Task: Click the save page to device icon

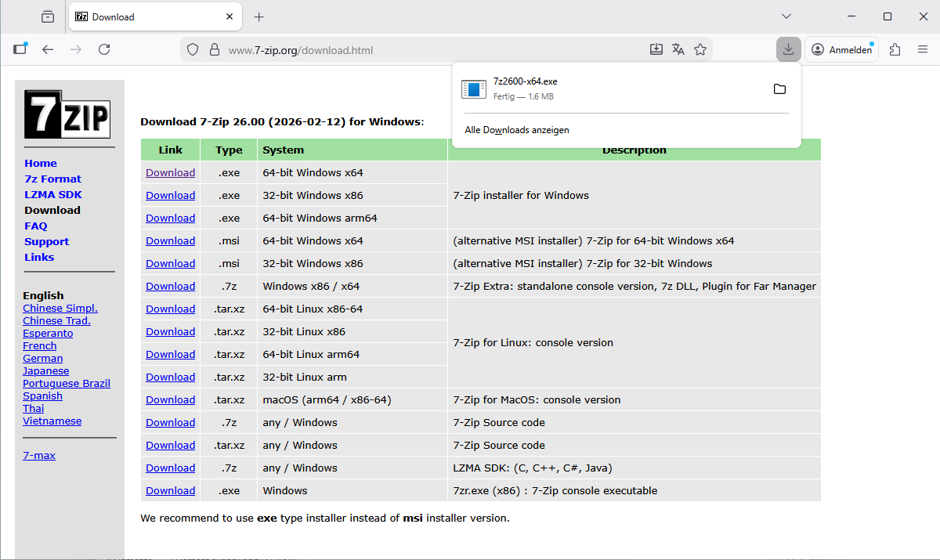Action: [656, 49]
